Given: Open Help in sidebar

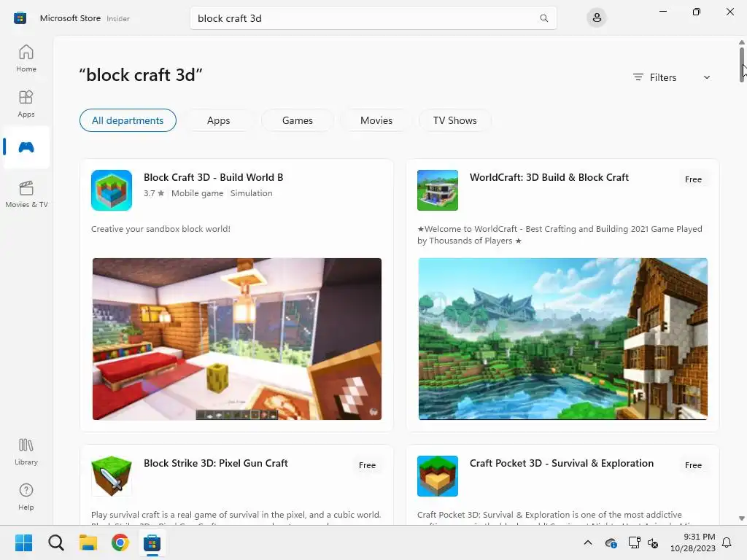Looking at the screenshot, I should [26, 497].
